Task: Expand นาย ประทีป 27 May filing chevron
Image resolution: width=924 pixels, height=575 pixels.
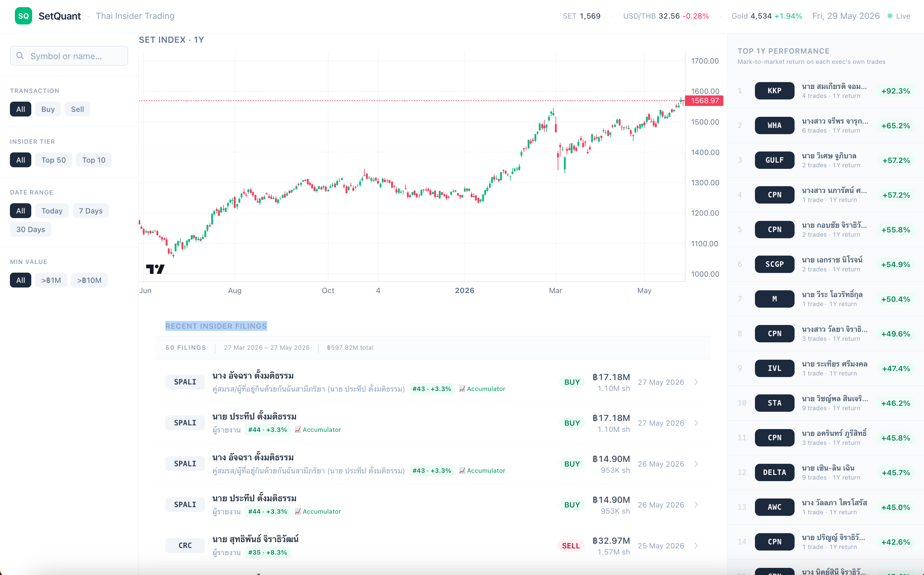Action: [696, 423]
